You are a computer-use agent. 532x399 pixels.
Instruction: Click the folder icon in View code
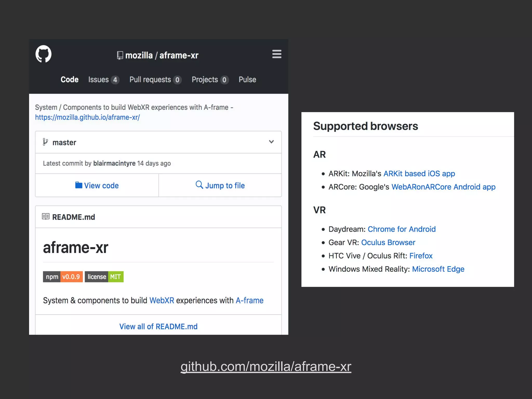click(79, 185)
